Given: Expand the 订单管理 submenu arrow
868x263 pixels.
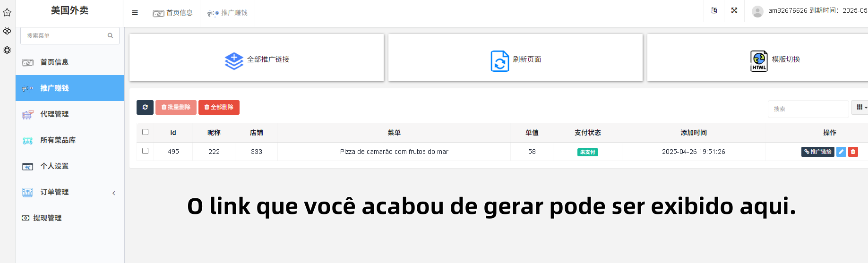Looking at the screenshot, I should tap(114, 193).
